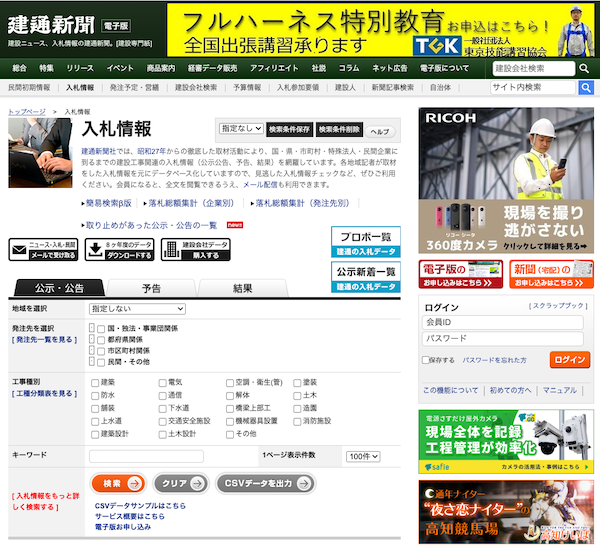
Task: Check the 建築 work type checkbox
Action: coord(95,382)
